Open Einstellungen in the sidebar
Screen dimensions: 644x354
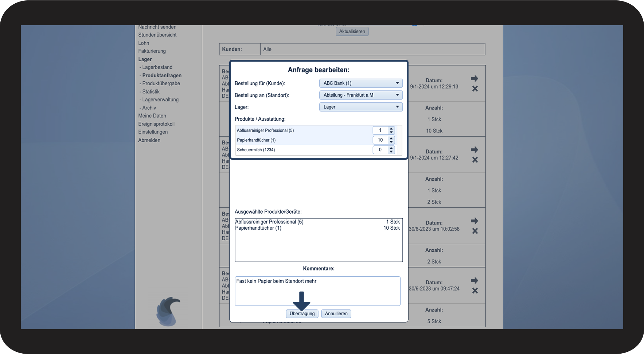point(153,132)
